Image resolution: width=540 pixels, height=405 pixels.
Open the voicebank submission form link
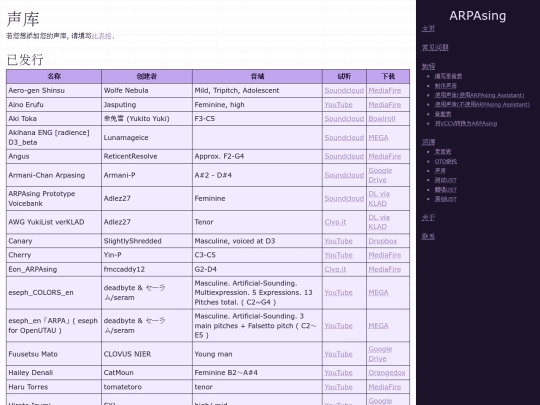[x=102, y=36]
